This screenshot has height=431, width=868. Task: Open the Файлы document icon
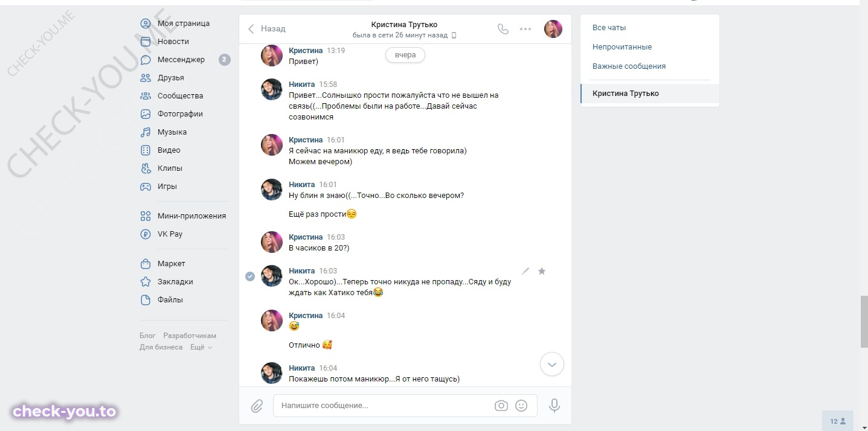point(146,300)
